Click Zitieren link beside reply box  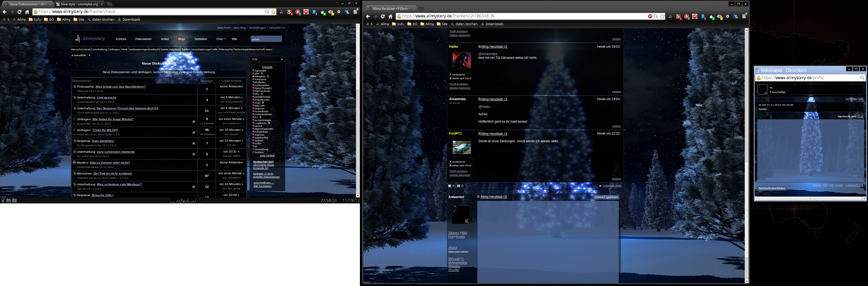pyautogui.click(x=454, y=233)
